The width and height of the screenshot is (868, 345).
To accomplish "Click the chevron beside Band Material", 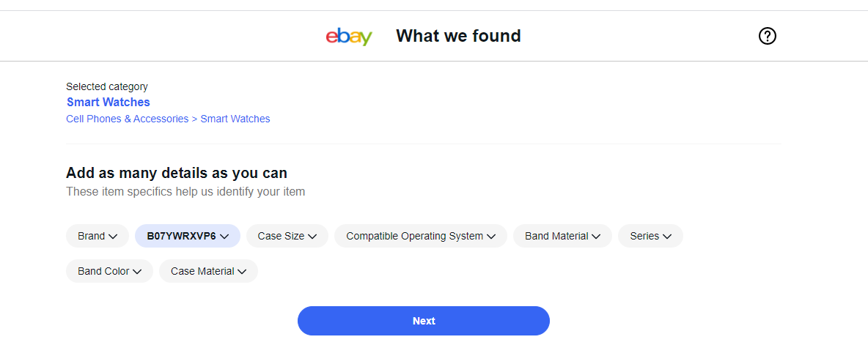I will coord(596,237).
